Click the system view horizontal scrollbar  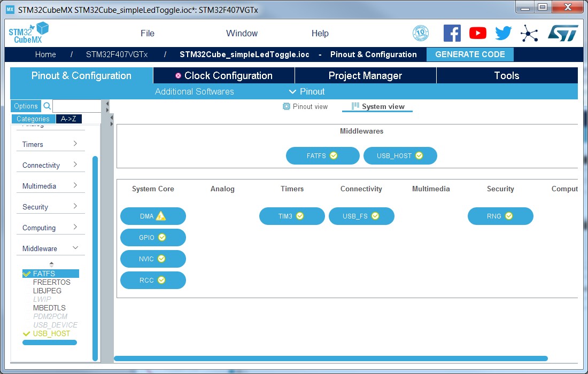[x=331, y=359]
